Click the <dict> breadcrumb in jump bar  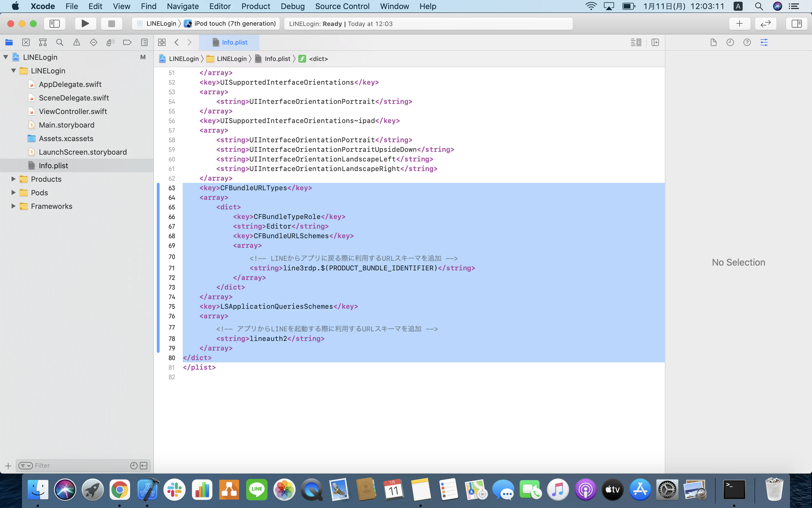coord(314,59)
